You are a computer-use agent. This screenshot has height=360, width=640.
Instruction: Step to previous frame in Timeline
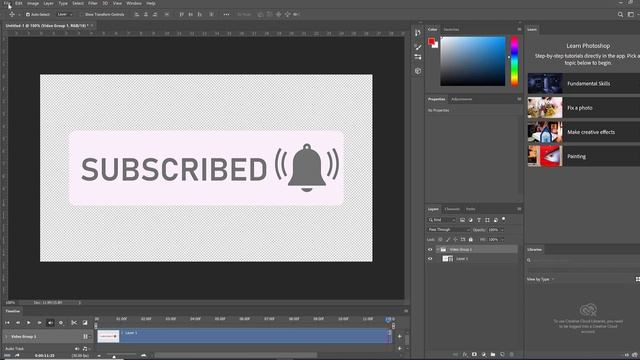pos(18,322)
